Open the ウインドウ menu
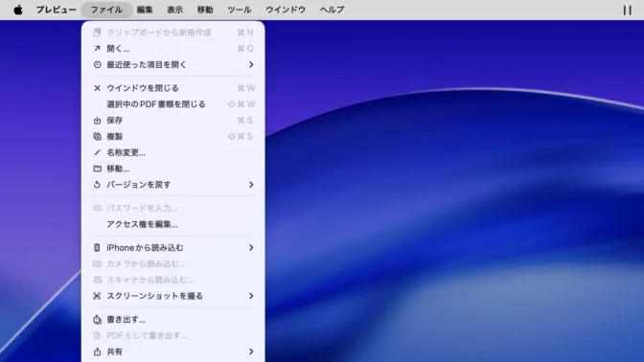Viewport: 644px width, 362px height. [x=286, y=10]
